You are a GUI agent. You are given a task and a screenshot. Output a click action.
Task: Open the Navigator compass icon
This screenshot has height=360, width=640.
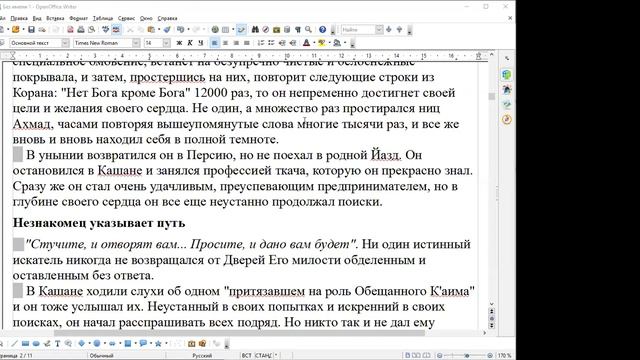point(266,29)
